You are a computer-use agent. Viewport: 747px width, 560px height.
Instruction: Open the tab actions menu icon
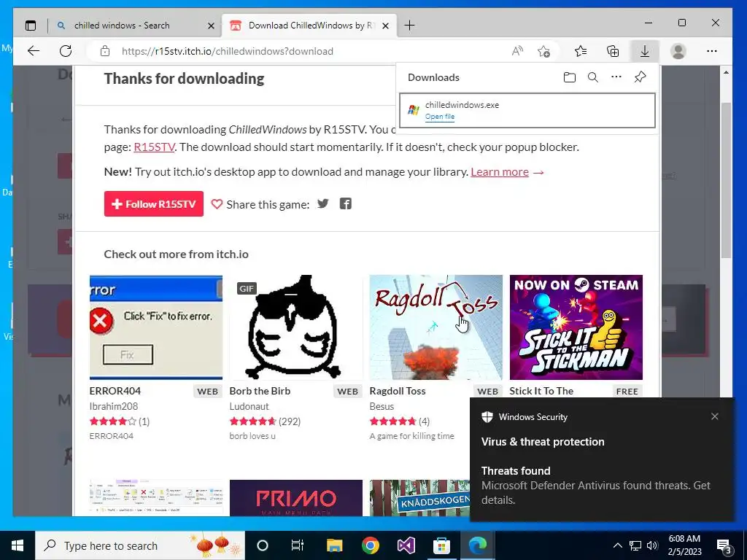coord(31,26)
